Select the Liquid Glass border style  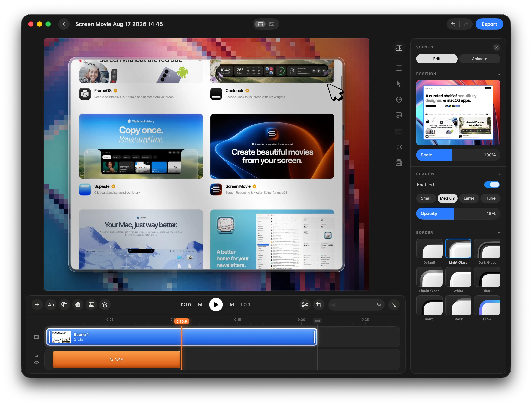click(x=429, y=277)
